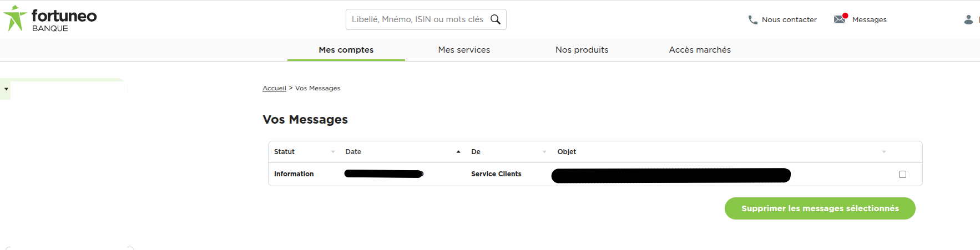Screen dimensions: 980x250
Task: Click the search magnifier icon
Action: pyautogui.click(x=496, y=19)
